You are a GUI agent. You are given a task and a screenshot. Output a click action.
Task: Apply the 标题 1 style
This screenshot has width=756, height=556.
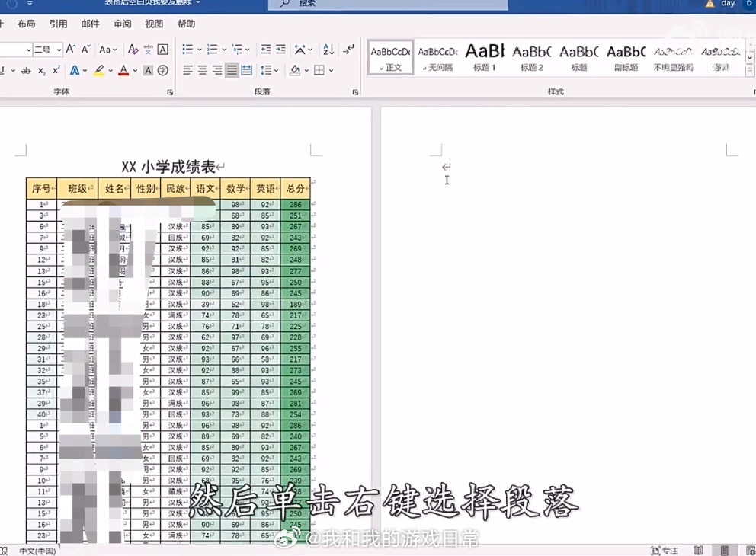pos(485,57)
